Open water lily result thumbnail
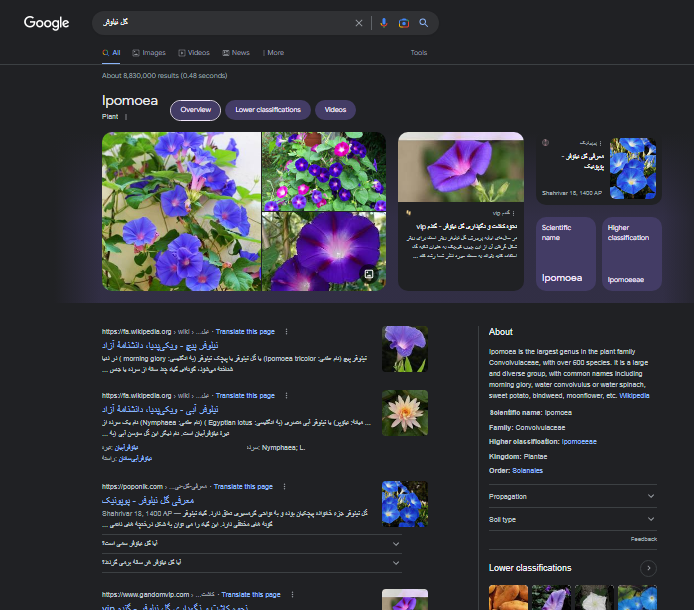 point(405,413)
